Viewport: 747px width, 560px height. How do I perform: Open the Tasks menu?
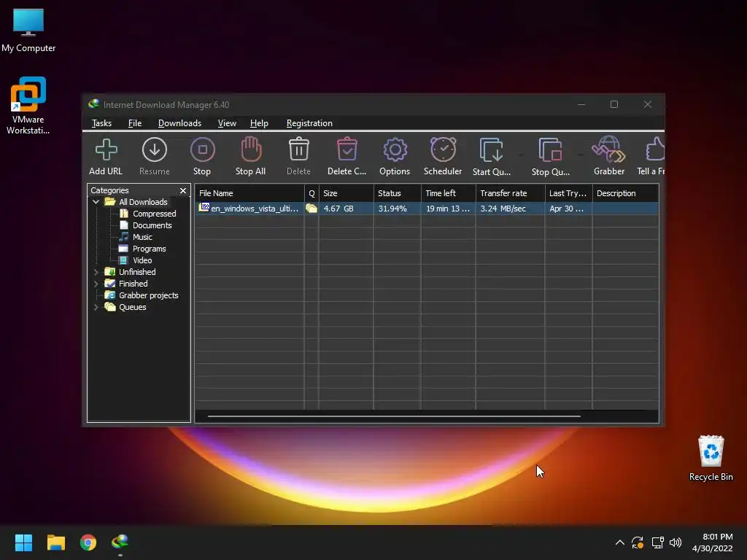click(101, 122)
